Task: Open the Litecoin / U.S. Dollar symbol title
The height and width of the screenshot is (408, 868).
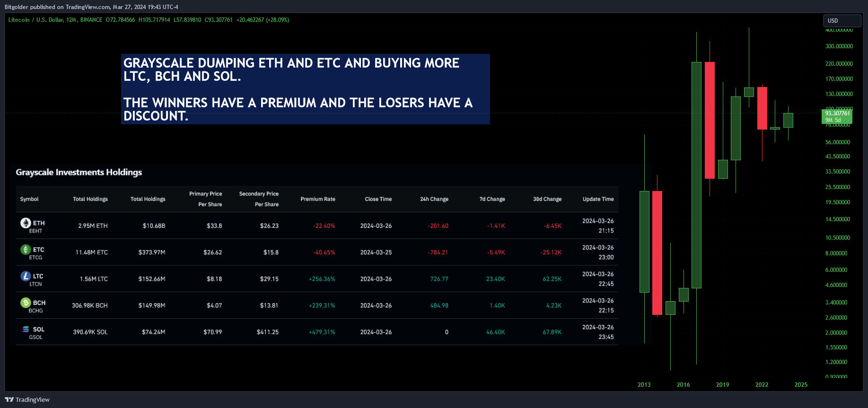Action: (55, 20)
